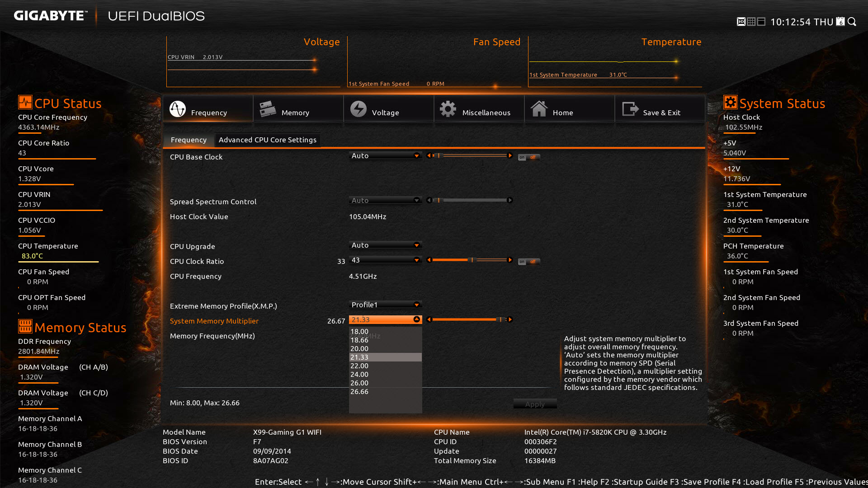Adjust the CPU Base Clock slider

(469, 155)
